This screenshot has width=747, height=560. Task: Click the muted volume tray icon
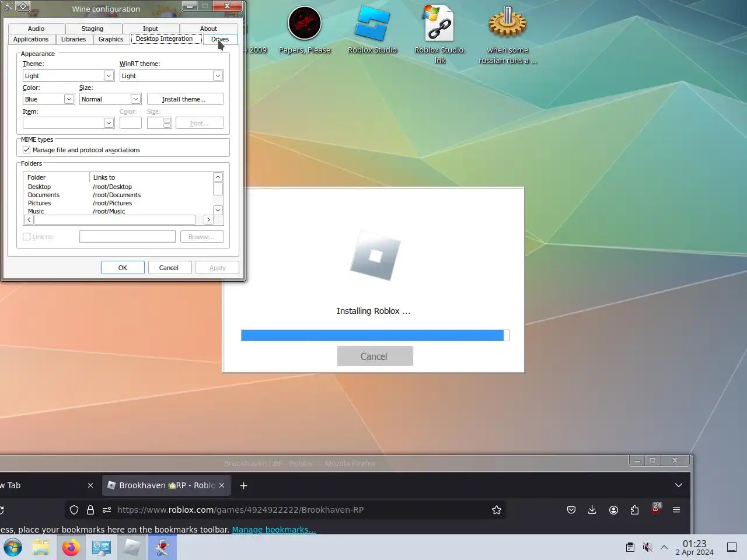click(x=647, y=547)
